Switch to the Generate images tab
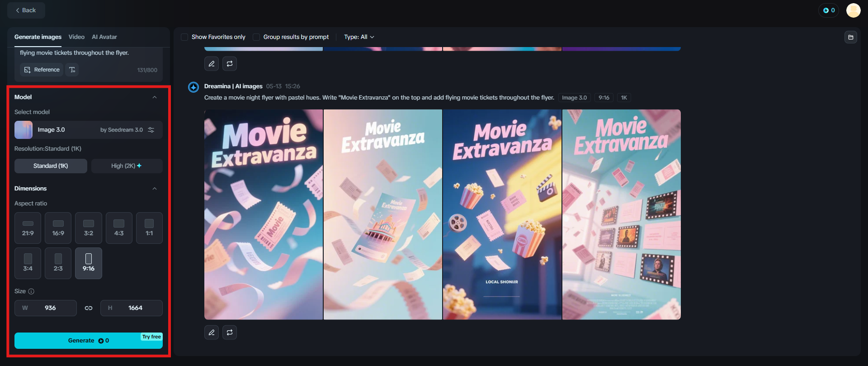The height and width of the screenshot is (366, 868). pos(38,37)
